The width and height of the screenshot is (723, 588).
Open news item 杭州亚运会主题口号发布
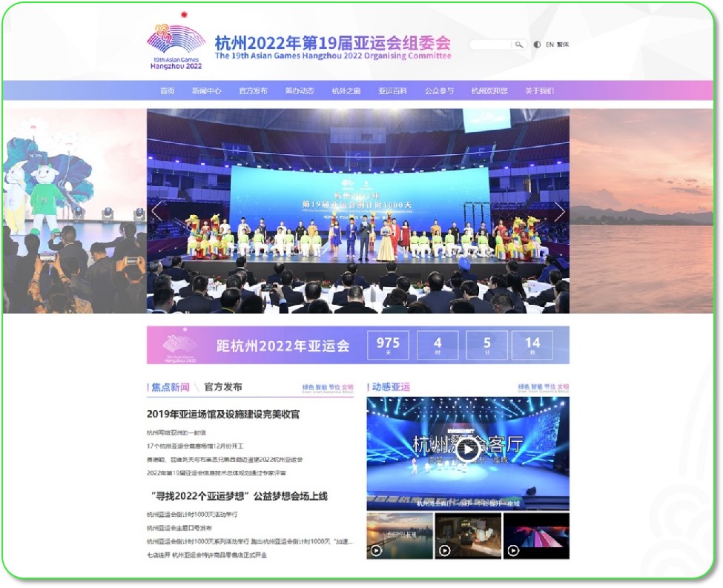click(179, 528)
